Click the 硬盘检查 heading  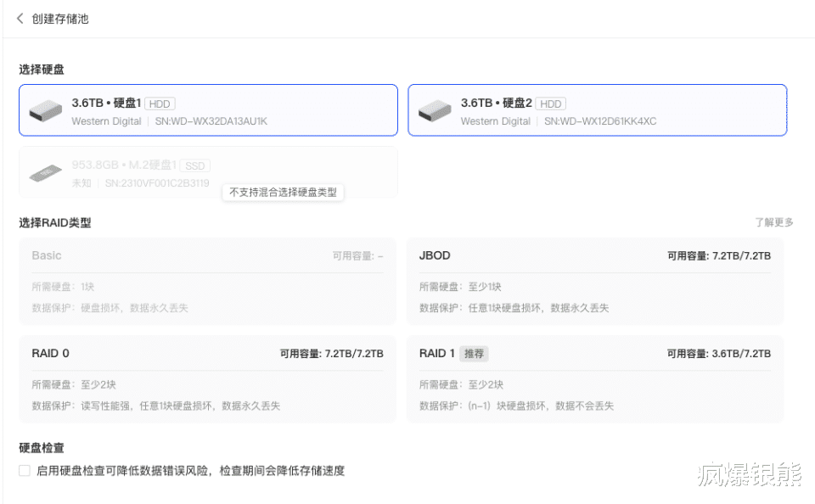point(42,448)
